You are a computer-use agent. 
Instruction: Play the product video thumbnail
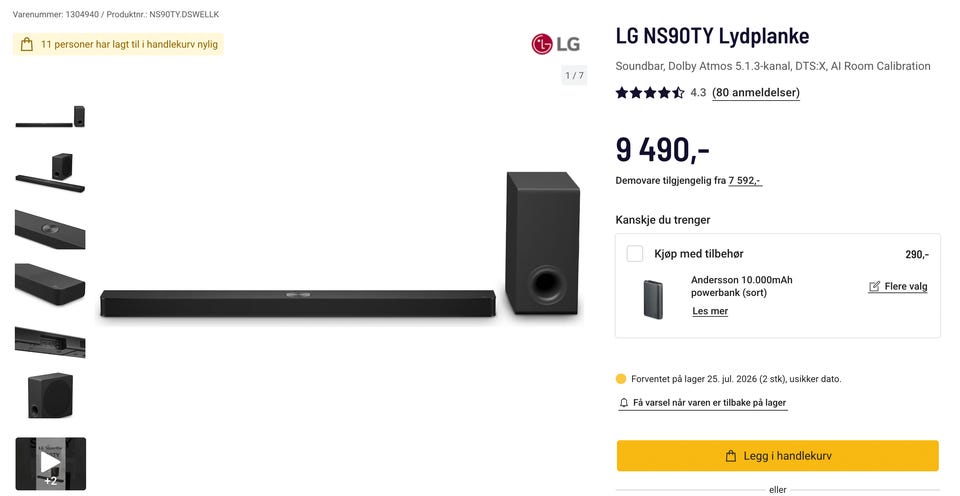[50, 464]
